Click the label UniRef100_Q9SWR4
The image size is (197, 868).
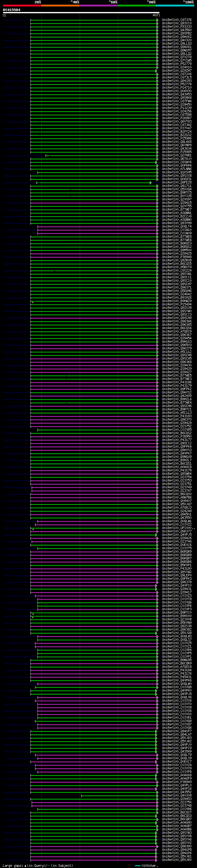(x=177, y=474)
